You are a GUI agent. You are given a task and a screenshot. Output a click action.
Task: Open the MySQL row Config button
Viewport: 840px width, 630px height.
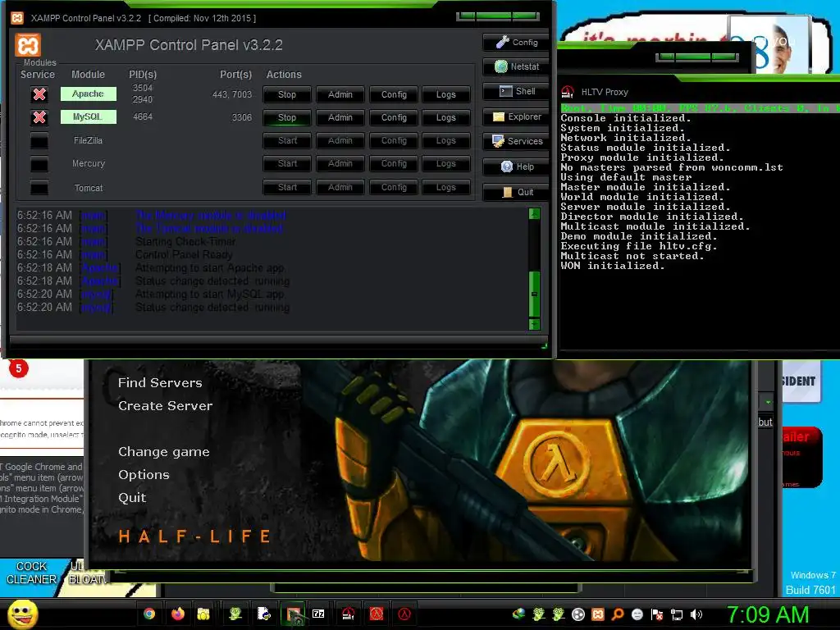tap(394, 117)
